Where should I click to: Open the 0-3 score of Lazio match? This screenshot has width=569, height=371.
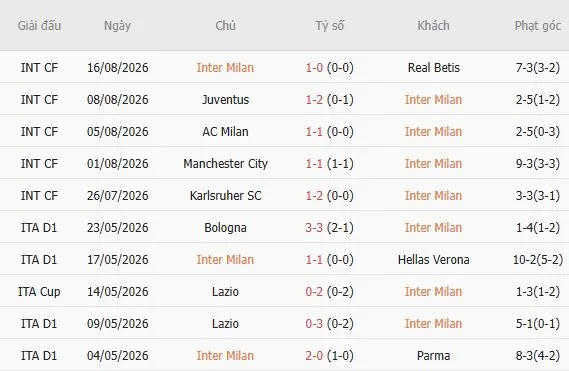point(314,323)
